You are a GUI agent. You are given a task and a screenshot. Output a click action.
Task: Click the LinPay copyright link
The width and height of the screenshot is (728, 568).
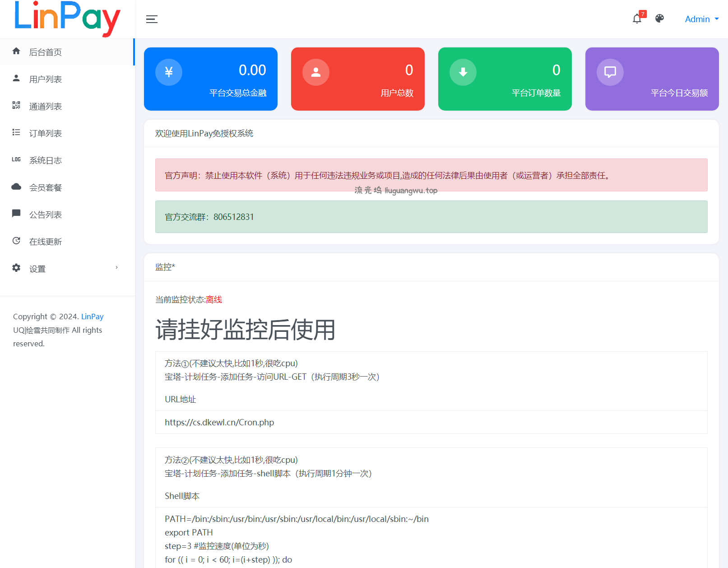point(92,317)
